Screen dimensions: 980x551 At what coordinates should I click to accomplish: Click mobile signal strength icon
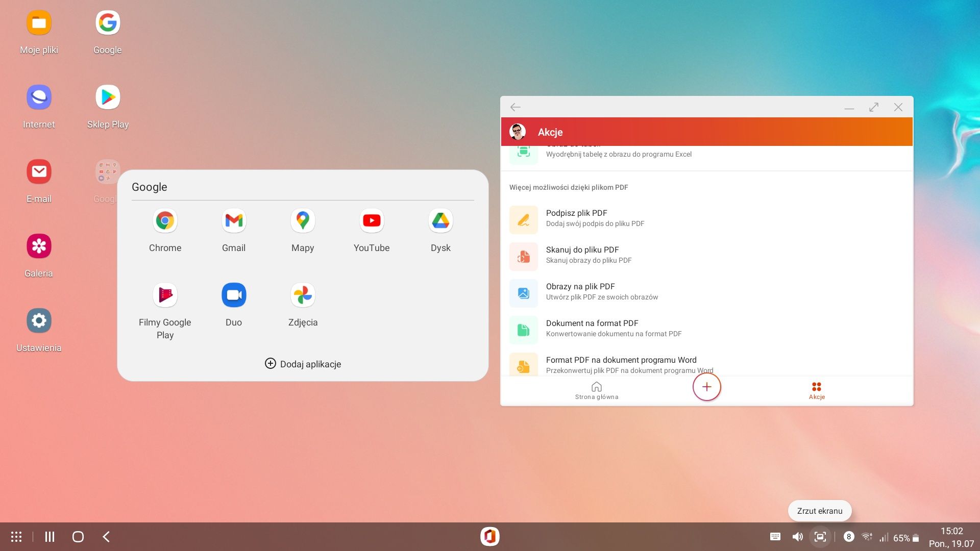(x=884, y=537)
